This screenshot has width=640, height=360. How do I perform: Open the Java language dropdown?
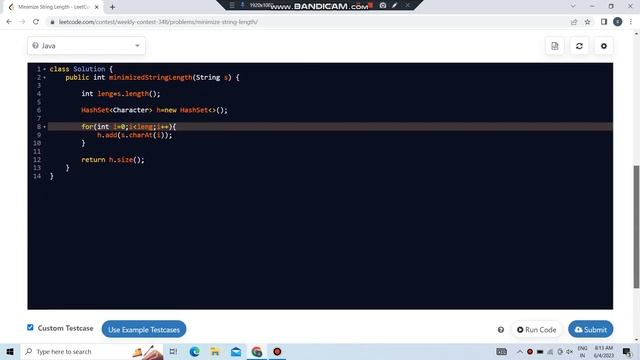click(86, 46)
